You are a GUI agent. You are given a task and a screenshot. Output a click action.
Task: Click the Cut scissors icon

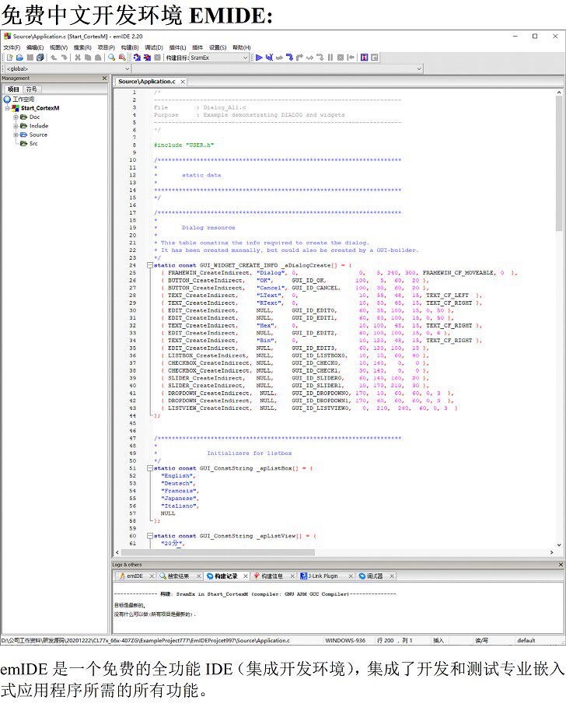pyautogui.click(x=78, y=58)
